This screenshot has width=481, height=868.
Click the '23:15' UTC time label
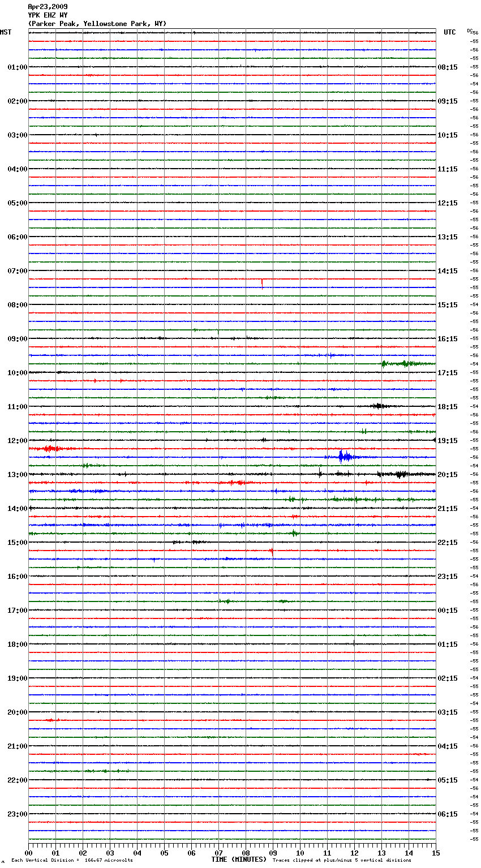tap(448, 577)
